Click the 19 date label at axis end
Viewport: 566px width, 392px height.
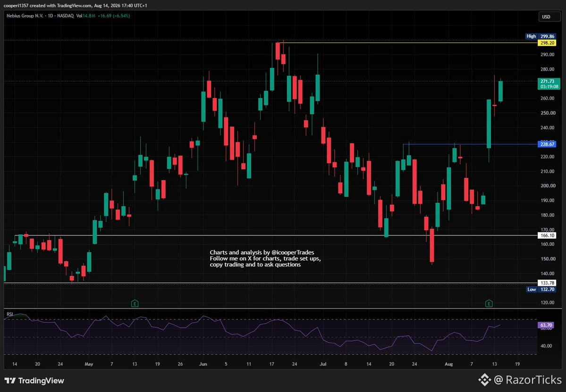[517, 364]
